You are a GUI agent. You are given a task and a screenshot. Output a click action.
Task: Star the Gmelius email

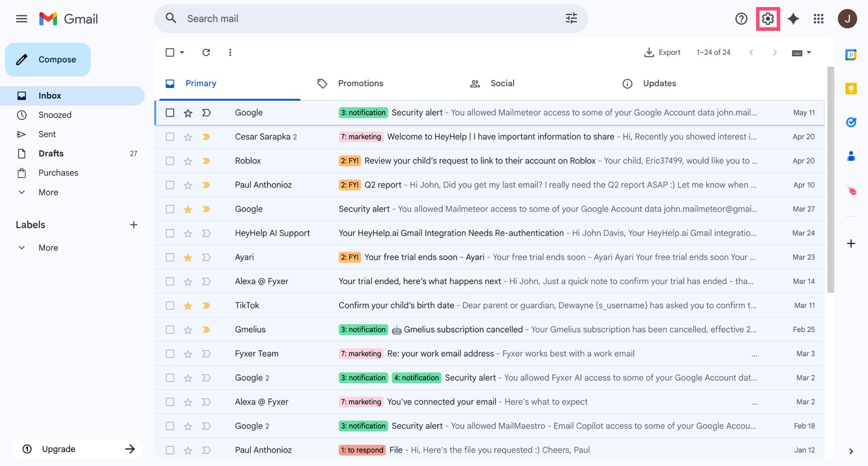[188, 330]
